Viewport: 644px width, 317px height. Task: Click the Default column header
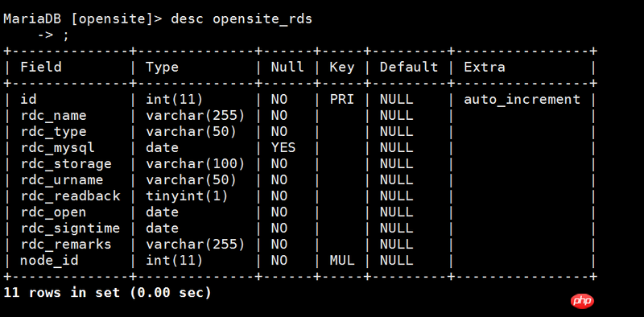[x=409, y=67]
